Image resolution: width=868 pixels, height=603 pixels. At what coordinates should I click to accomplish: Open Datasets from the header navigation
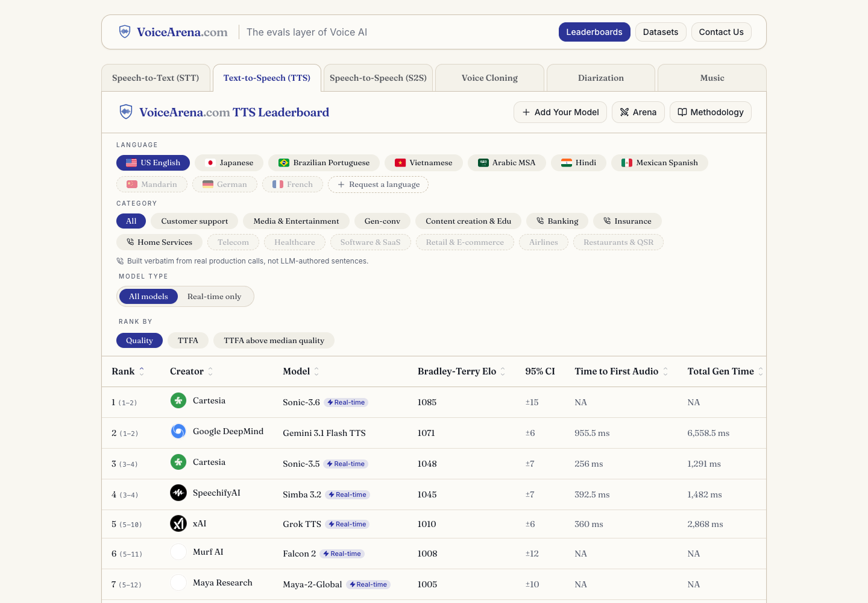coord(661,32)
